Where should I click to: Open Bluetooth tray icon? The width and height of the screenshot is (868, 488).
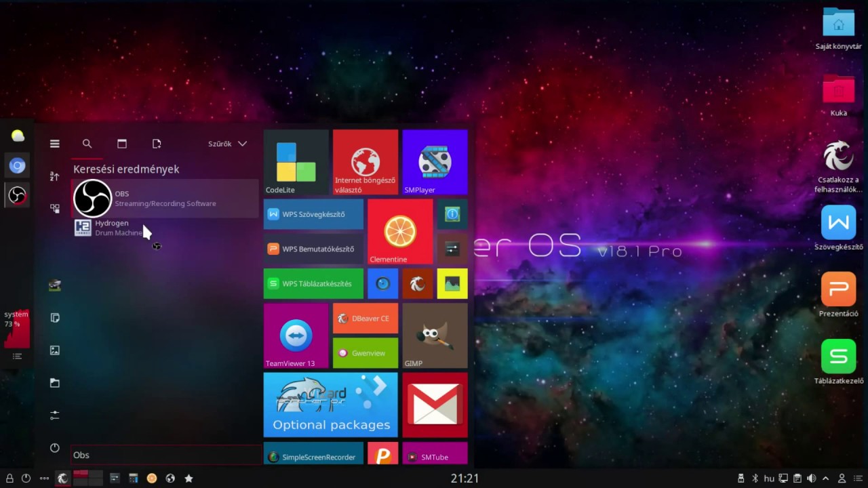755,478
